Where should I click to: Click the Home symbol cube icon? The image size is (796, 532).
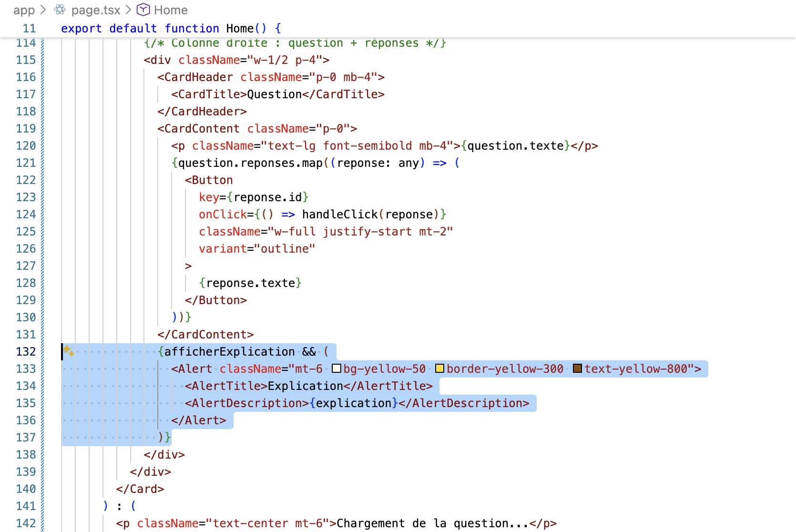143,10
